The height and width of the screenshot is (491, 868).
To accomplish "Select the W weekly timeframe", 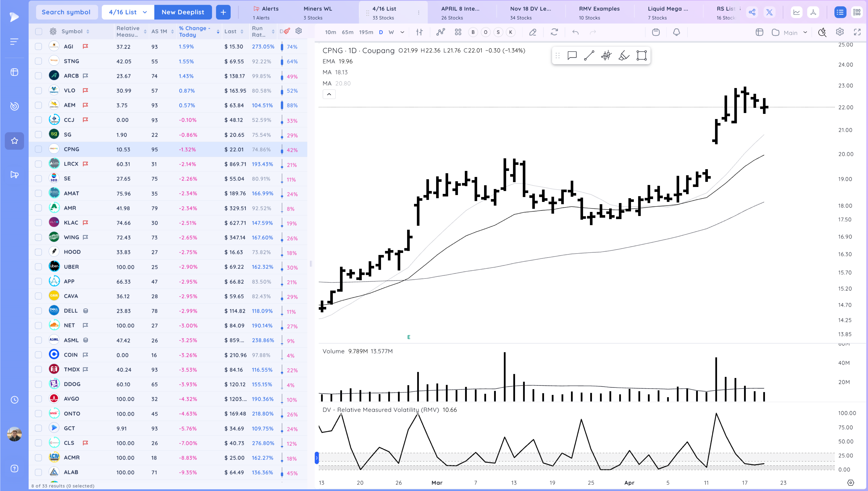I will coord(391,32).
